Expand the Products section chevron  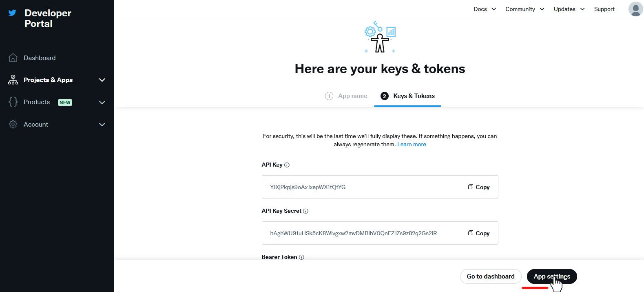(102, 103)
